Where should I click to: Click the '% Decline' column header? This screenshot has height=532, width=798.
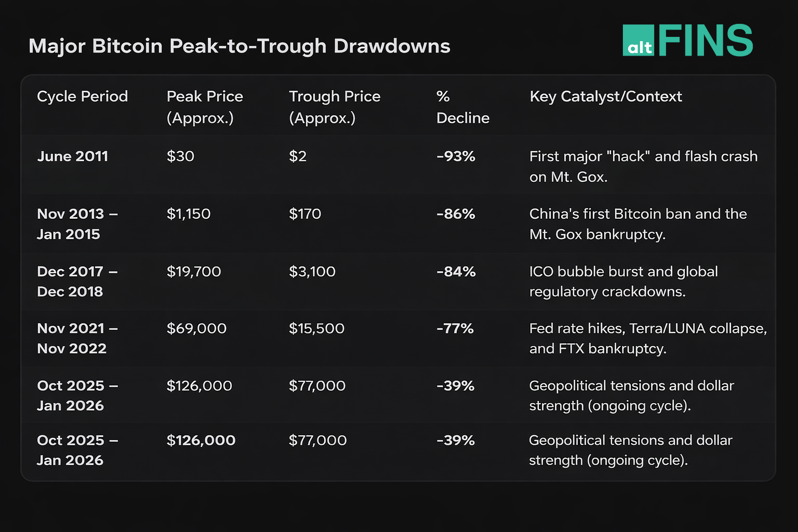(462, 107)
